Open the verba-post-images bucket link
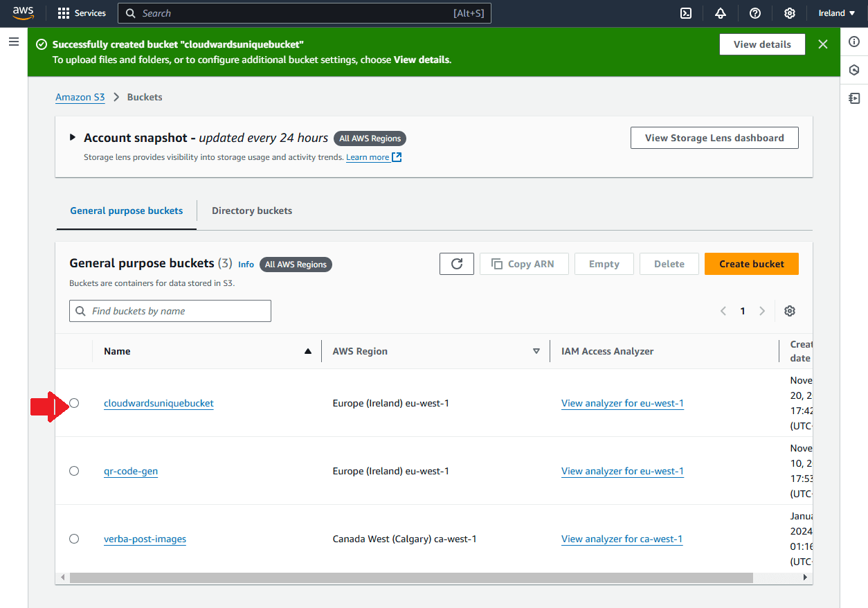This screenshot has width=868, height=608. coord(145,539)
